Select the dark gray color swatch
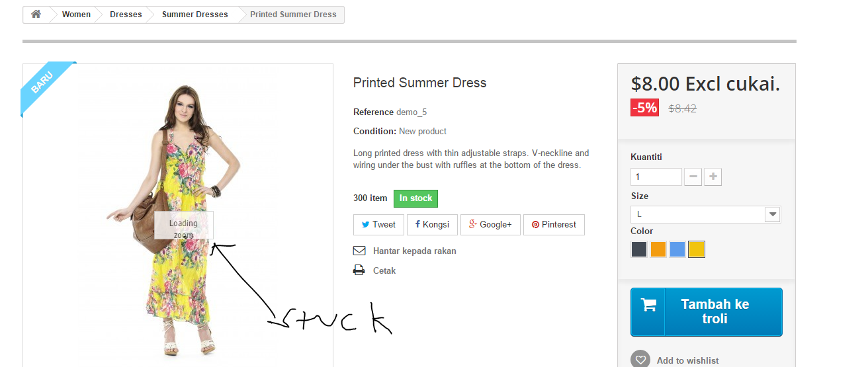This screenshot has width=868, height=367. pyautogui.click(x=639, y=249)
